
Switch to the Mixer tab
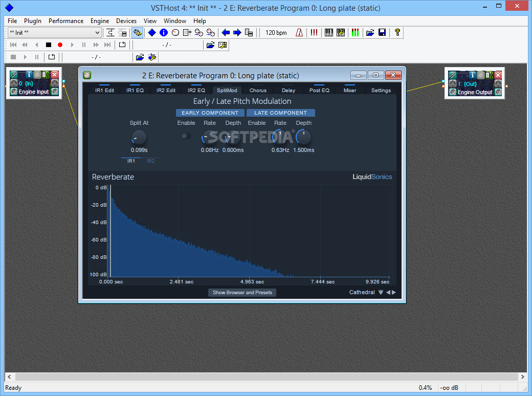coord(350,90)
